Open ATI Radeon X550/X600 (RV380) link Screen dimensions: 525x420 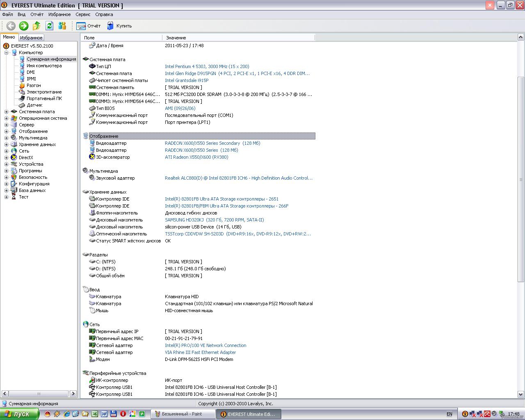pos(196,157)
